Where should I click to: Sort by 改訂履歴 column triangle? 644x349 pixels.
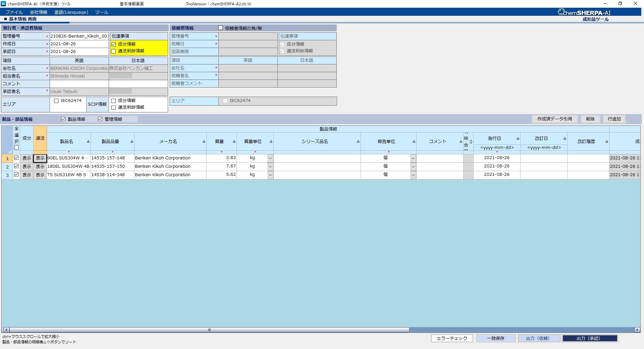[607, 142]
